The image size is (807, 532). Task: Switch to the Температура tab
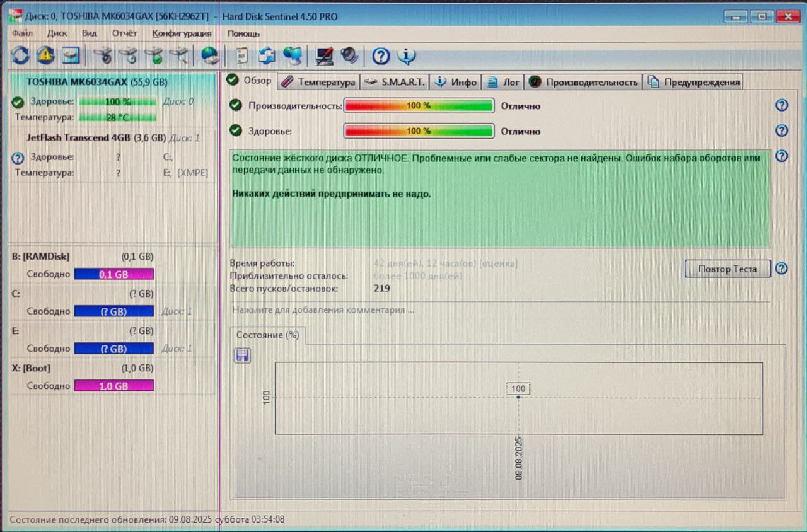[x=318, y=82]
